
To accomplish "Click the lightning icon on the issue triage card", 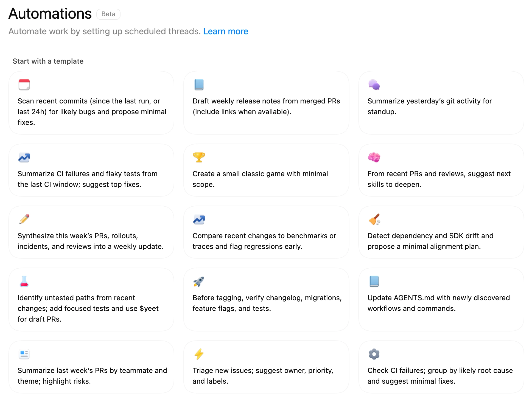I will pos(199,354).
